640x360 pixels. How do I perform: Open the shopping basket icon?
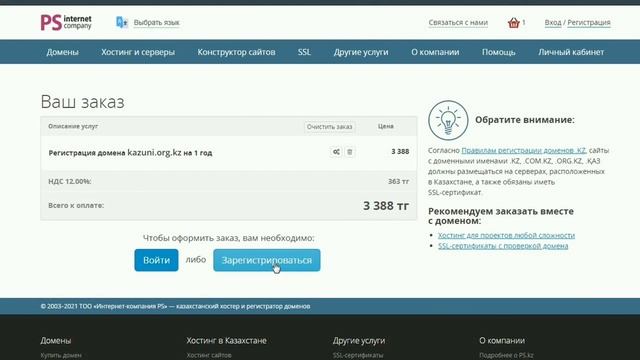(x=513, y=22)
